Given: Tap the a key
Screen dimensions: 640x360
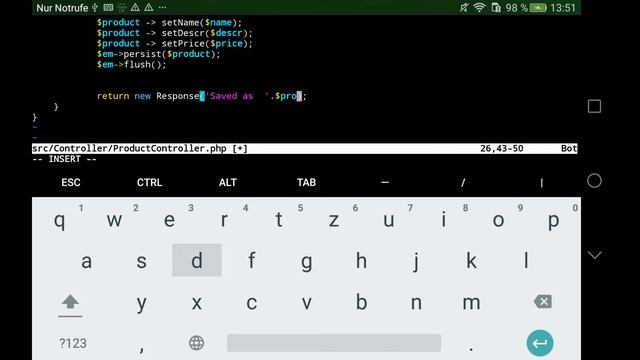Looking at the screenshot, I should (87, 260).
